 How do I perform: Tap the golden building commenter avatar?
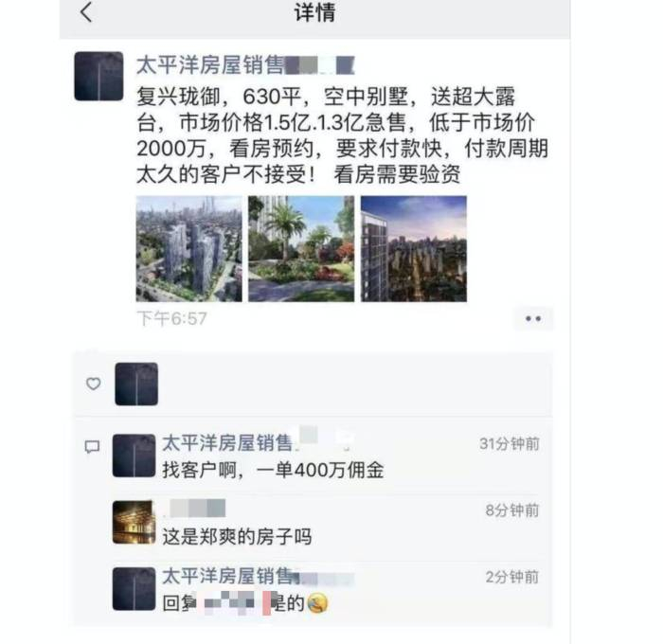[x=134, y=522]
